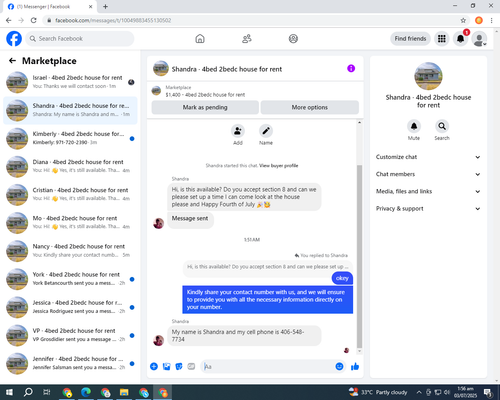Open York Betancourth conversation
500x400 pixels.
[70, 279]
